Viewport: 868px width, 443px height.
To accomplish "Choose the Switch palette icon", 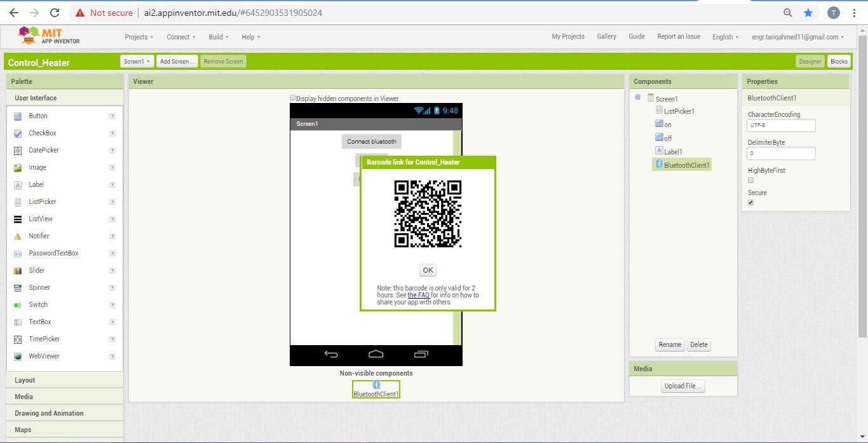I will [x=18, y=305].
